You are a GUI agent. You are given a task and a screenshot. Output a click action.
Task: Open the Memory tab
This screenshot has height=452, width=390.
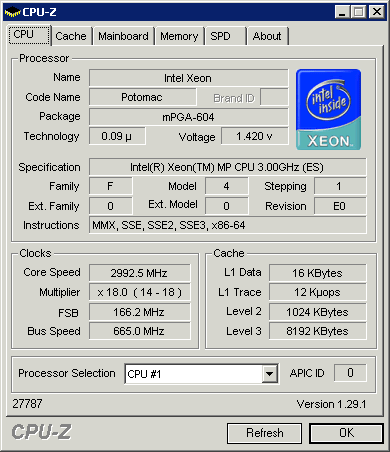pos(179,36)
